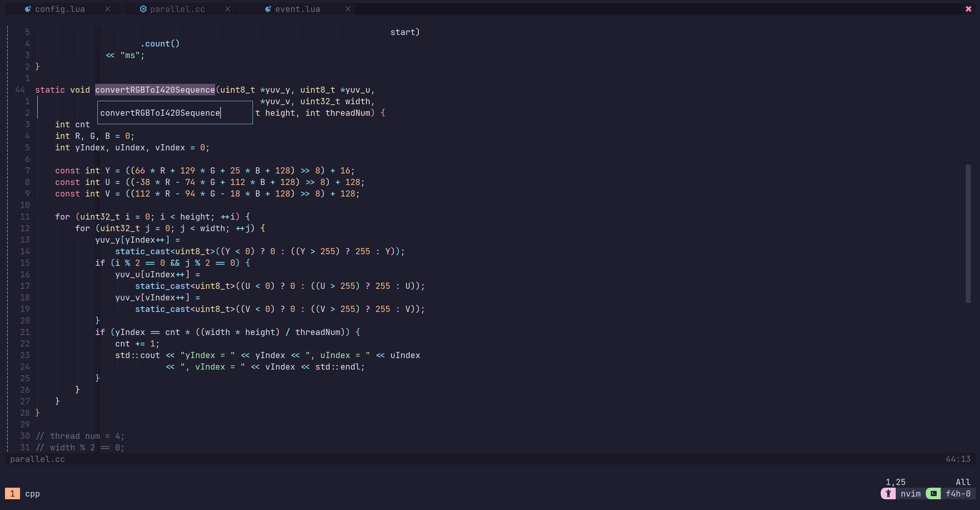Click the Lua icon on event.lua tab

268,9
